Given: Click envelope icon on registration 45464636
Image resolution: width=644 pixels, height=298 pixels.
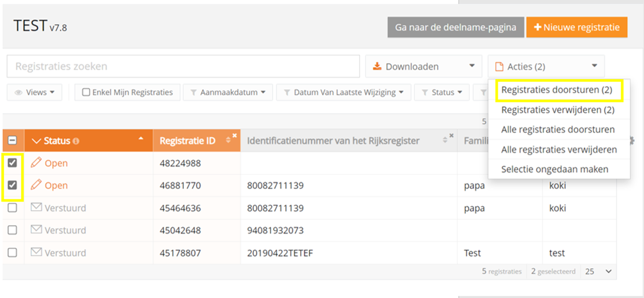Looking at the screenshot, I should pos(36,207).
